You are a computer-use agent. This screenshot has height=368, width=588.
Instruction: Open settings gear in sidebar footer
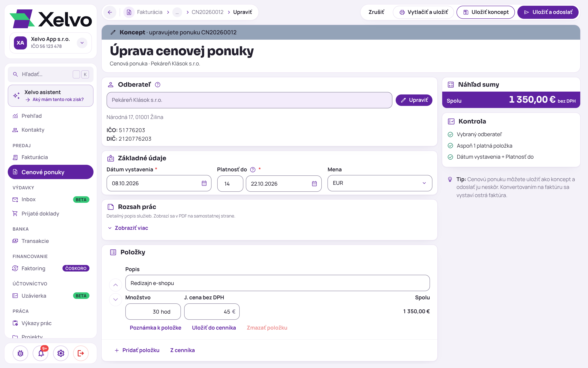click(x=61, y=353)
